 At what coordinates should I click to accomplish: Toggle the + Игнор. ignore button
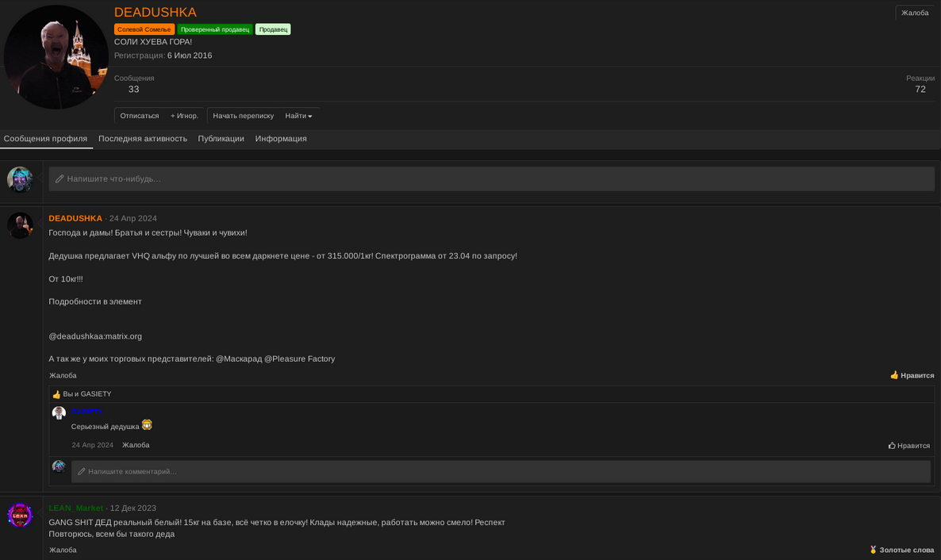coord(184,116)
